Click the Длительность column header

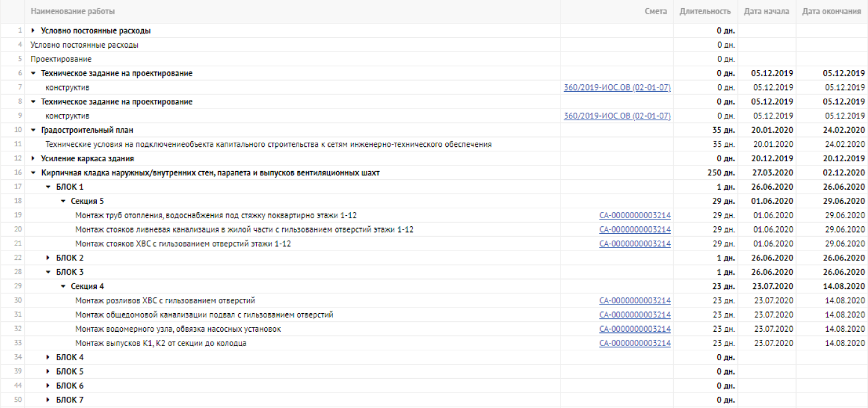tap(705, 12)
